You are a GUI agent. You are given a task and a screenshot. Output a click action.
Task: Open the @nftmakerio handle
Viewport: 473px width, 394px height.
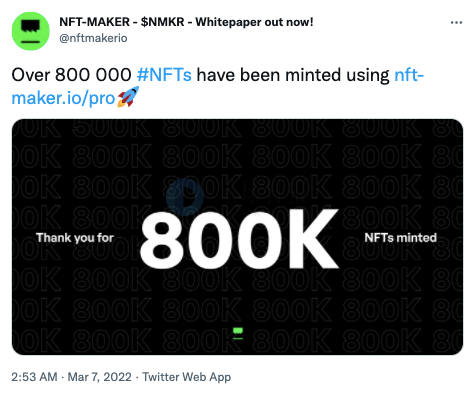[93, 38]
